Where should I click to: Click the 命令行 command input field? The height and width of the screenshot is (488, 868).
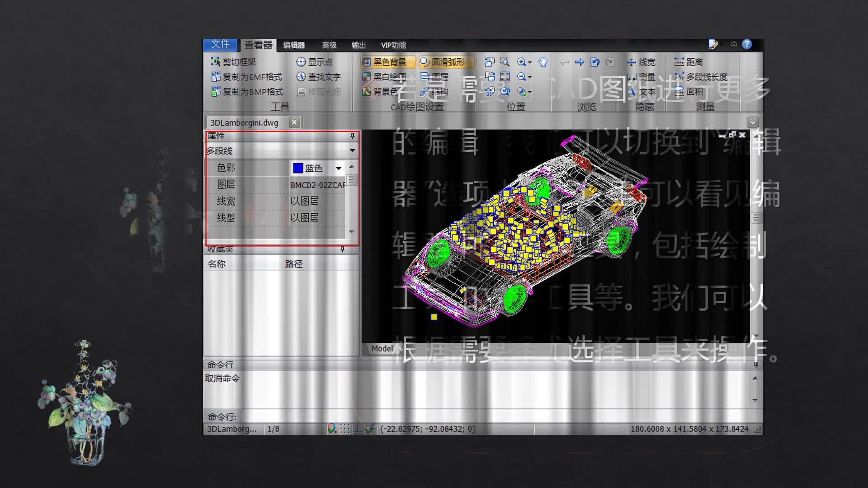click(x=452, y=416)
